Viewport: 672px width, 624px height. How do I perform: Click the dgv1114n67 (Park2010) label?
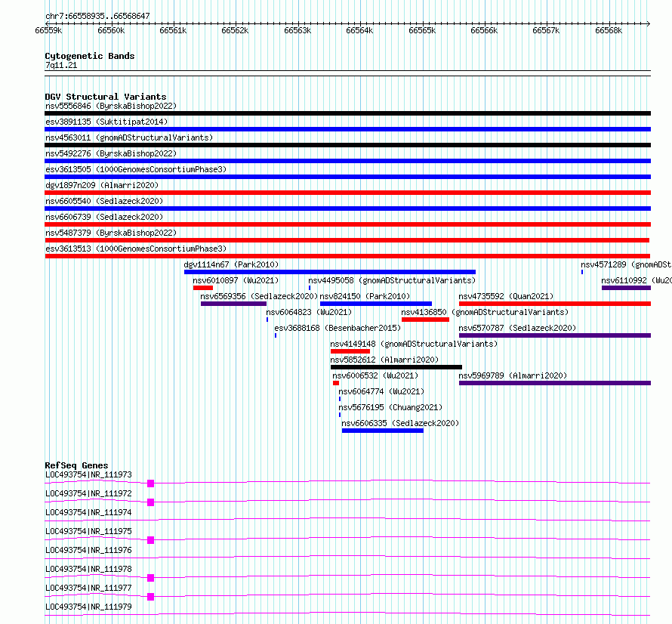click(231, 264)
